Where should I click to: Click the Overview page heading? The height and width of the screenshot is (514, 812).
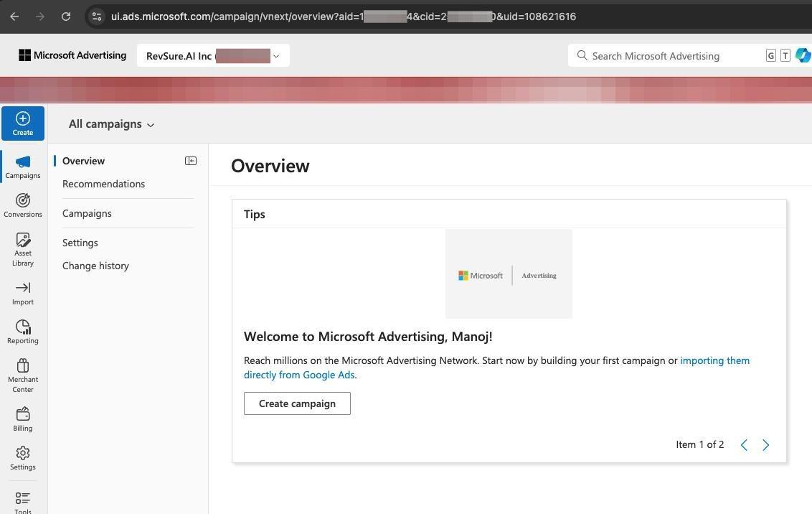[x=270, y=166]
